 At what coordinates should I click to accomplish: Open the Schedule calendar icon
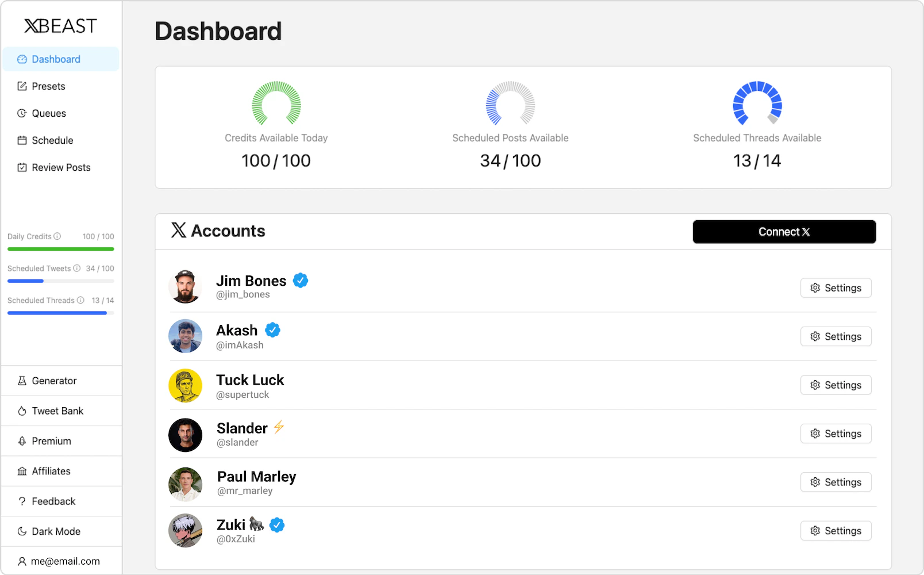22,140
